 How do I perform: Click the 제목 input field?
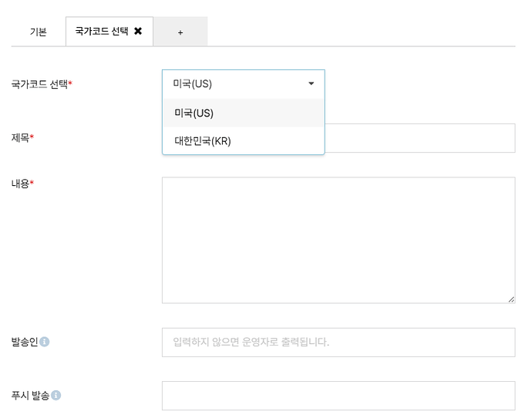click(420, 138)
